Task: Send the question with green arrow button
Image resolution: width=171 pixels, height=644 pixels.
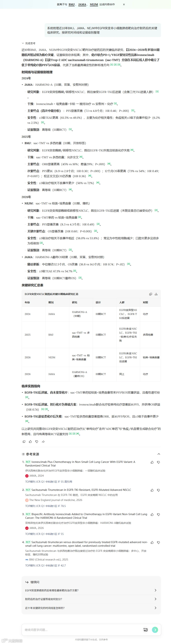Action: pos(155,630)
